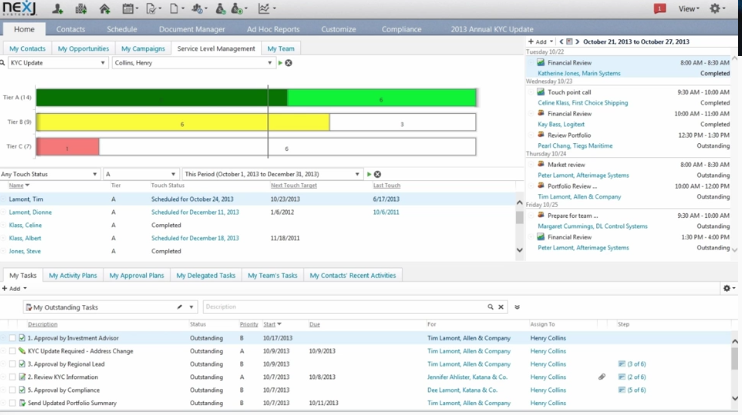The height and width of the screenshot is (415, 742).
Task: Click the red notification badge
Action: point(659,9)
